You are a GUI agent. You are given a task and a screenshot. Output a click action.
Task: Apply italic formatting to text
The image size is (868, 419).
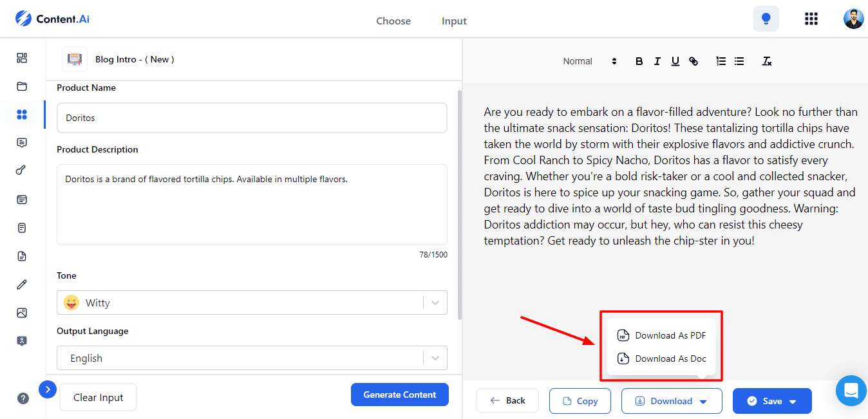click(657, 61)
